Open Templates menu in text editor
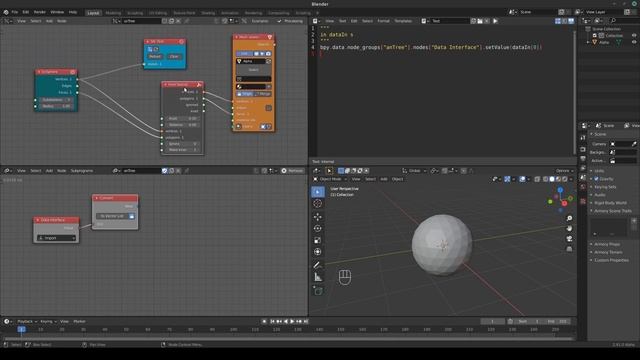Screen dimensions: 640x360 pos(403,21)
